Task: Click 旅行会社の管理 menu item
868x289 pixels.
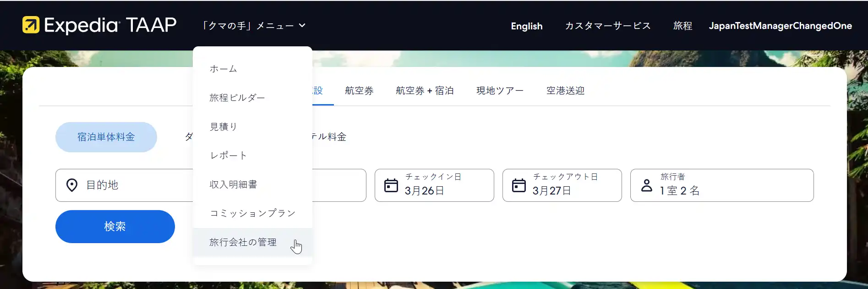Action: [243, 242]
